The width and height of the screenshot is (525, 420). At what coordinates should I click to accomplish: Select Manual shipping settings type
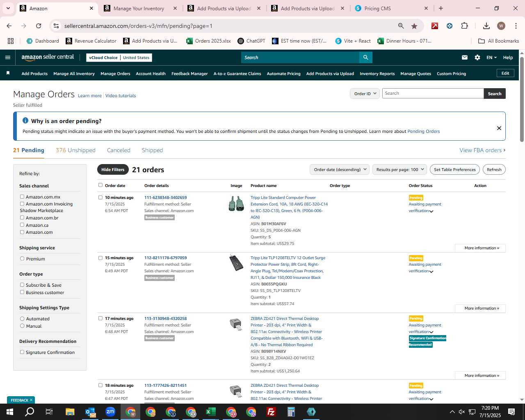(x=22, y=326)
